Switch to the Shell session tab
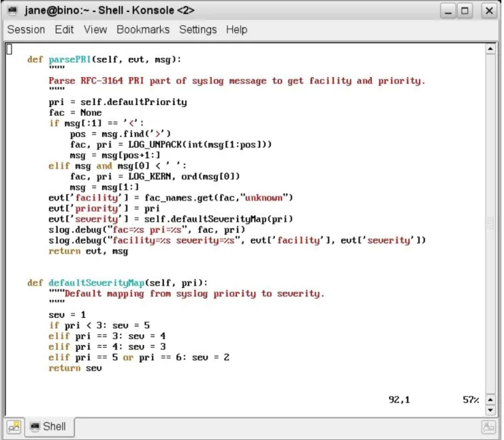The height and width of the screenshot is (440, 504). click(49, 427)
